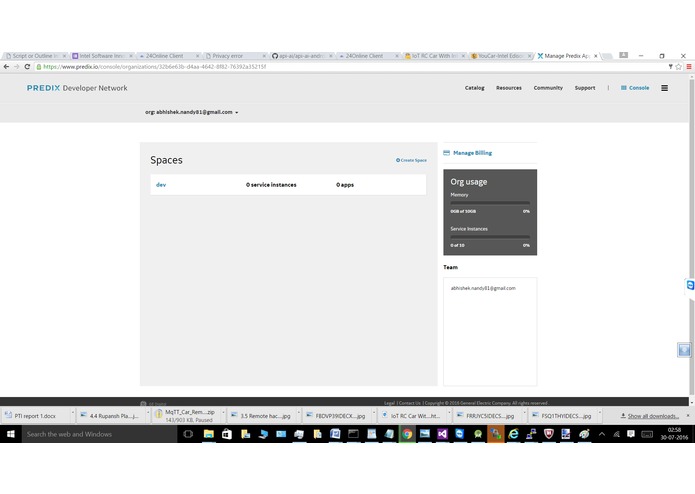Open Word from the taskbar
Screen dimensions: 695x494
point(335,434)
